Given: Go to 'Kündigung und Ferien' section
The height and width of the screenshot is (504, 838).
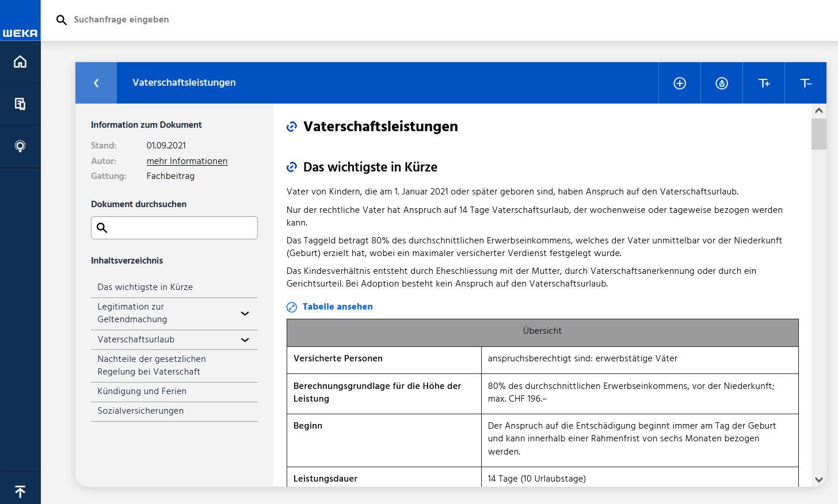Looking at the screenshot, I should (x=142, y=391).
